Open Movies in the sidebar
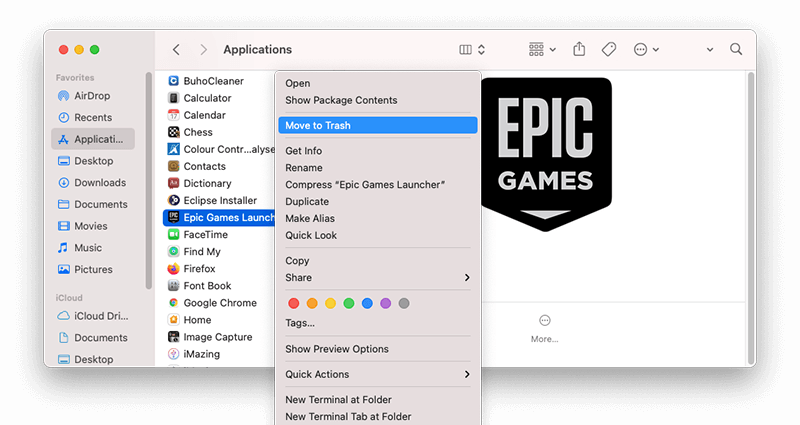The width and height of the screenshot is (800, 425). 93,226
